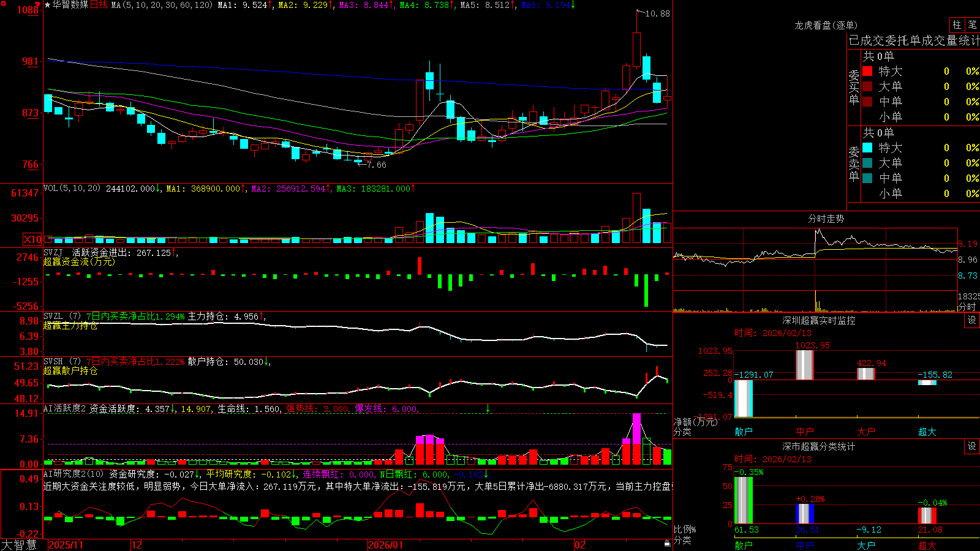Click the cyan 特大 sell-order color swatch
980x551 pixels.
point(867,148)
